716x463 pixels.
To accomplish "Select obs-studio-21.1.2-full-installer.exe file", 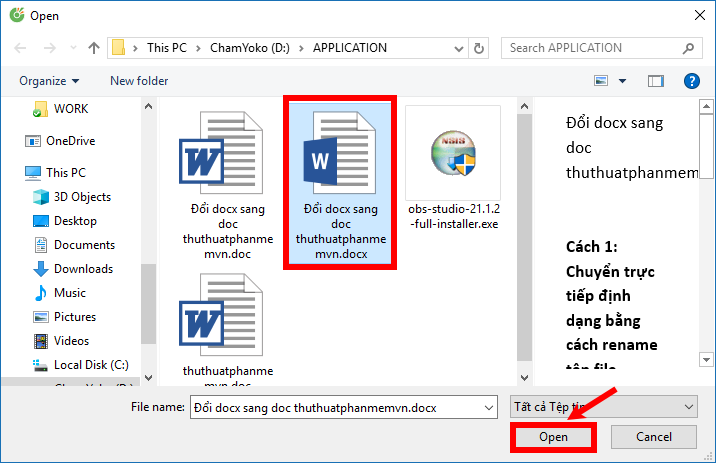I will point(454,168).
